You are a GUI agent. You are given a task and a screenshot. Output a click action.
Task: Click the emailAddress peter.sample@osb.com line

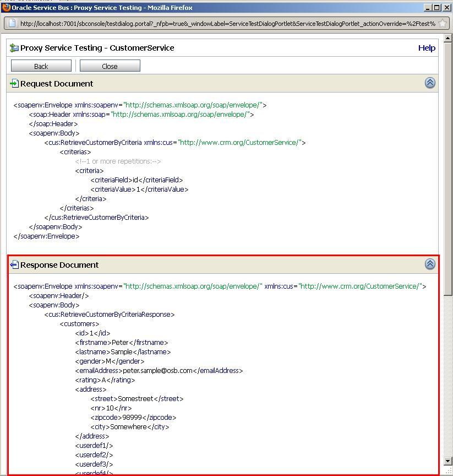coord(159,371)
